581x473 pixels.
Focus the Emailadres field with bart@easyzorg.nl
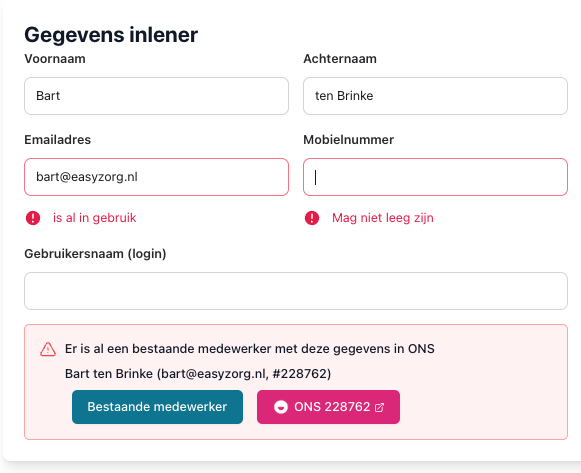point(156,177)
